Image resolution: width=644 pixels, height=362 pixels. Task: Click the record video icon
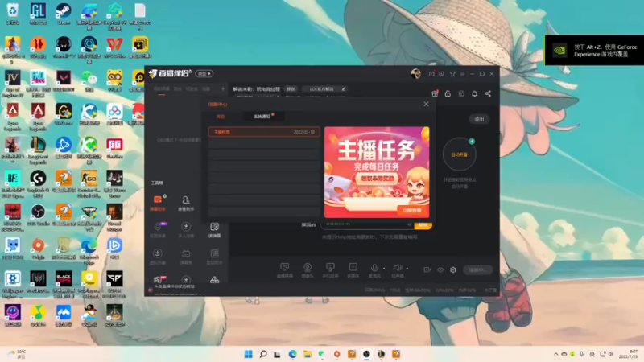(x=427, y=269)
